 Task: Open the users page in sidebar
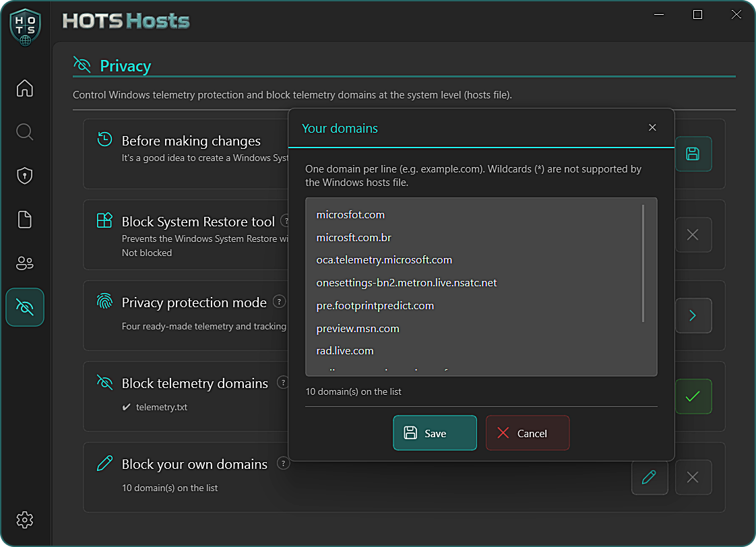pos(24,263)
